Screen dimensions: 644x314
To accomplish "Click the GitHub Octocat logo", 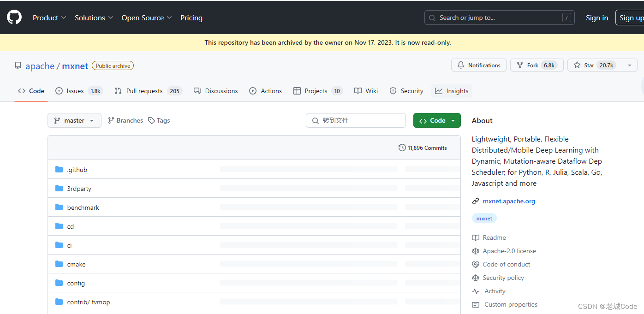I will [x=14, y=18].
